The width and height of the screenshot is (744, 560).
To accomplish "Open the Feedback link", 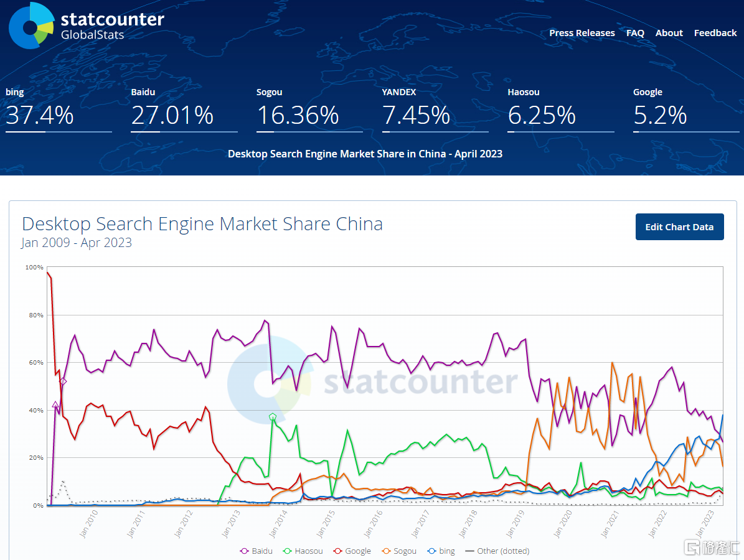I will tap(715, 33).
